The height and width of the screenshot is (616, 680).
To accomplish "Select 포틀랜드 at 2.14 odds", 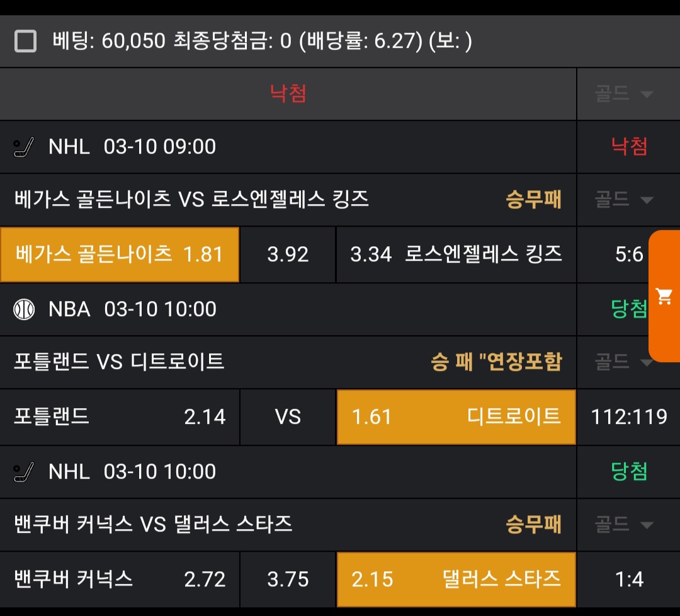I will point(120,417).
